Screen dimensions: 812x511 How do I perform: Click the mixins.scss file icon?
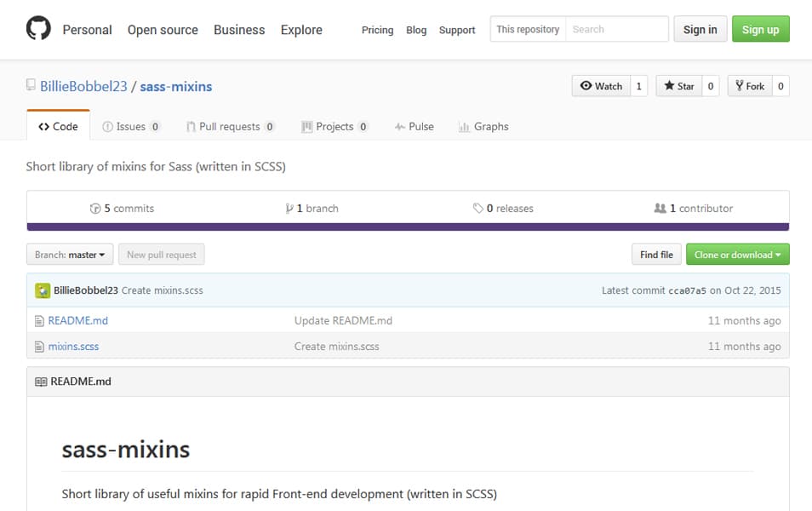[39, 347]
